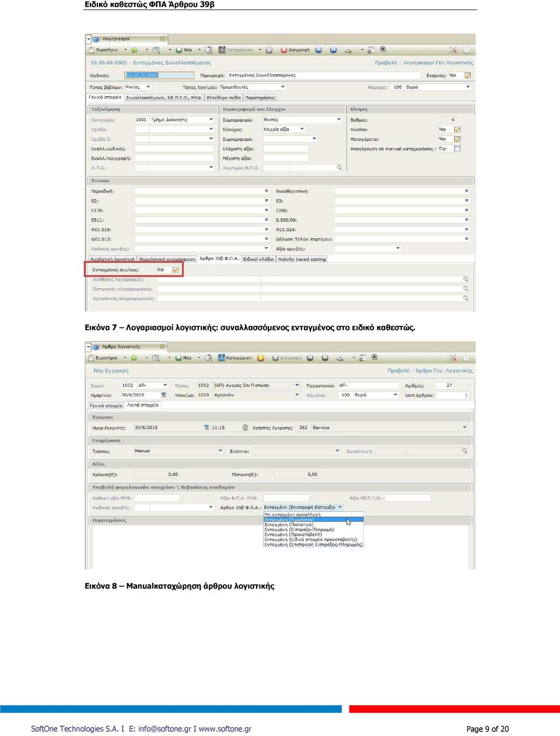560x736 pixels.
Task: Toggle the Μεταφέρεται checkbox
Action: tap(457, 139)
